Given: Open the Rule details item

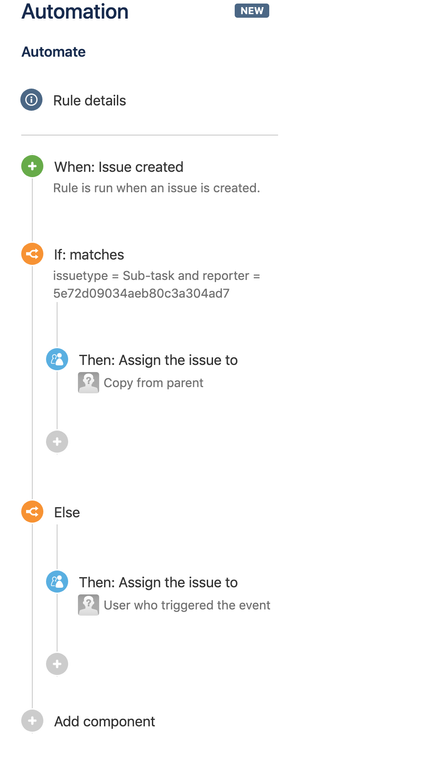Looking at the screenshot, I should [x=90, y=100].
